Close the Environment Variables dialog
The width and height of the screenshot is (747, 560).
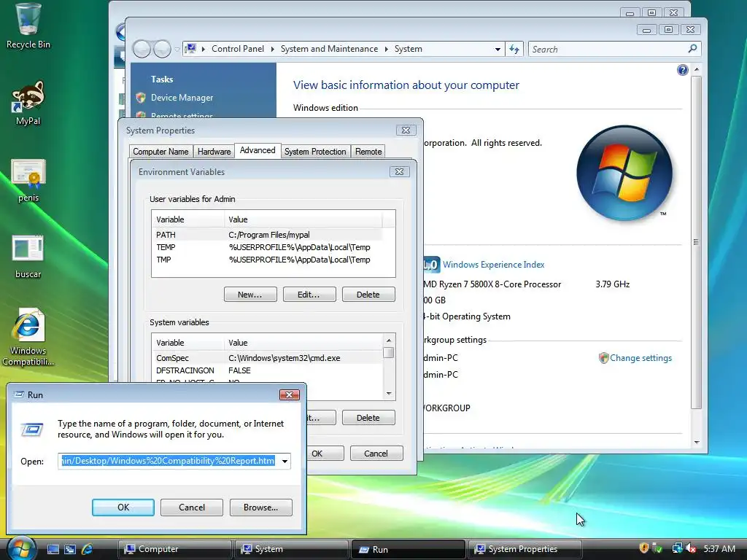[399, 171]
